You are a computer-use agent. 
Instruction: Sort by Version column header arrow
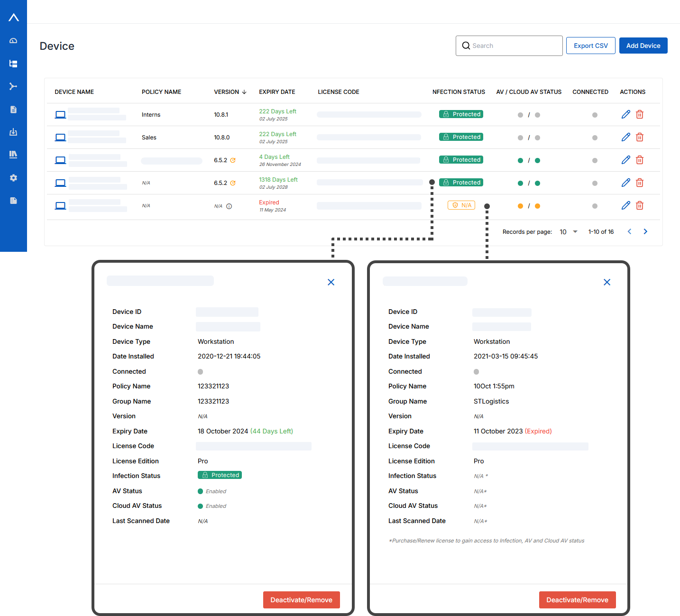click(244, 92)
